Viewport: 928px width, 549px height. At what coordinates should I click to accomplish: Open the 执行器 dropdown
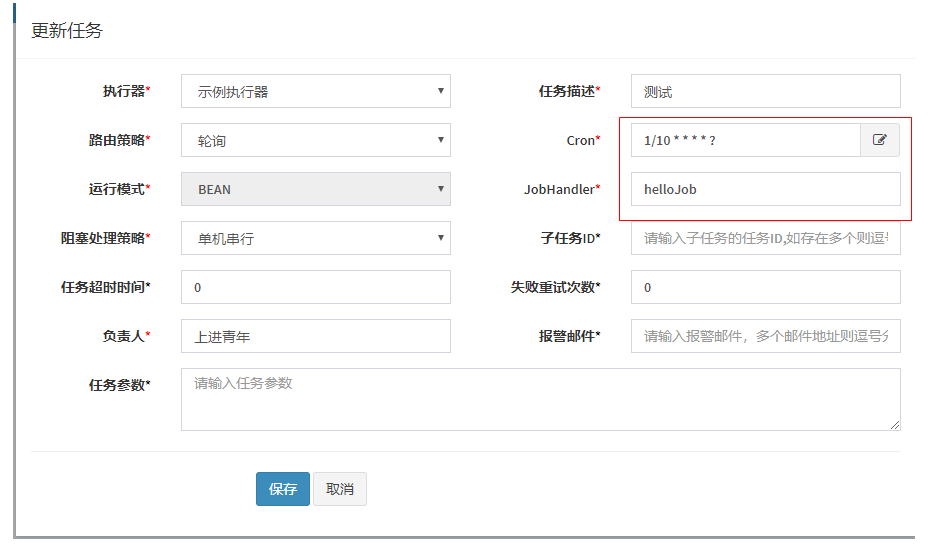click(315, 91)
